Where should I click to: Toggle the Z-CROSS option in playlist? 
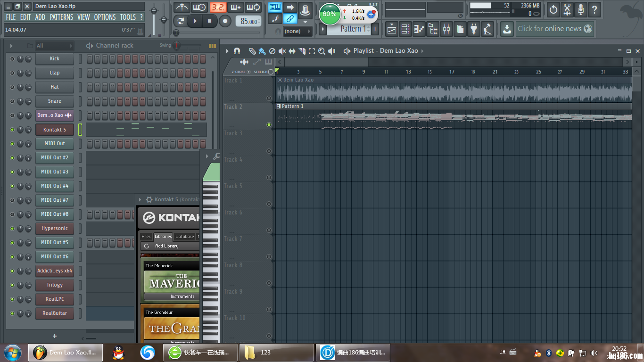(248, 72)
